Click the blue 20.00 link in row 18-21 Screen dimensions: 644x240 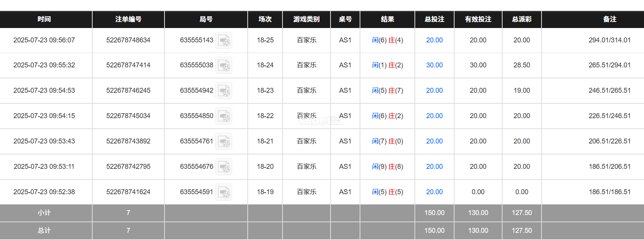coord(434,141)
